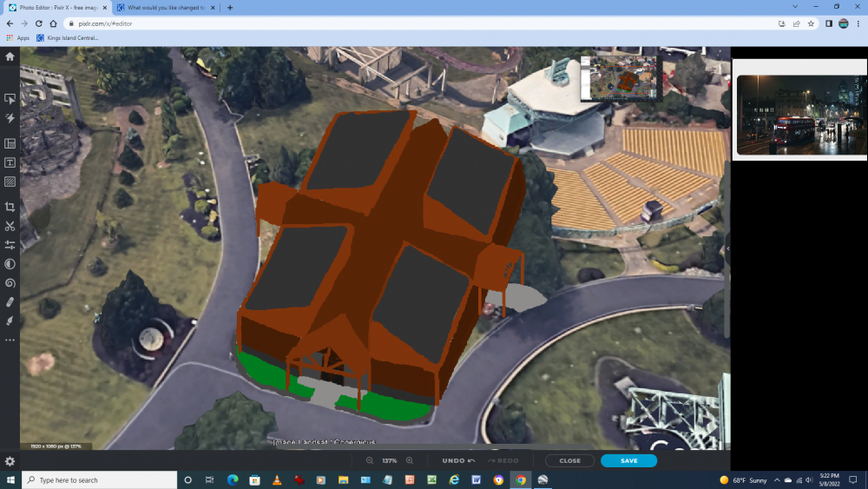Open the Liquify swirl tool
The height and width of the screenshot is (489, 868).
pos(10,283)
